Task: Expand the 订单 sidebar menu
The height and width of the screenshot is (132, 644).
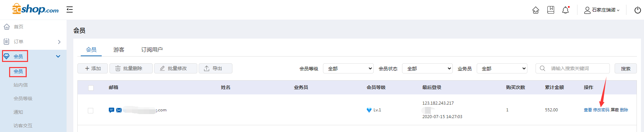Action: [33, 42]
